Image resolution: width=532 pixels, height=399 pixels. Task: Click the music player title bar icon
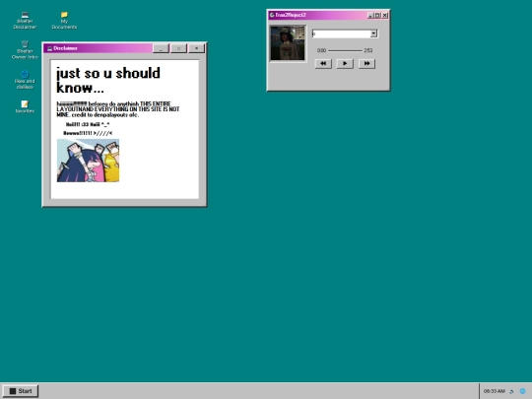pos(272,15)
